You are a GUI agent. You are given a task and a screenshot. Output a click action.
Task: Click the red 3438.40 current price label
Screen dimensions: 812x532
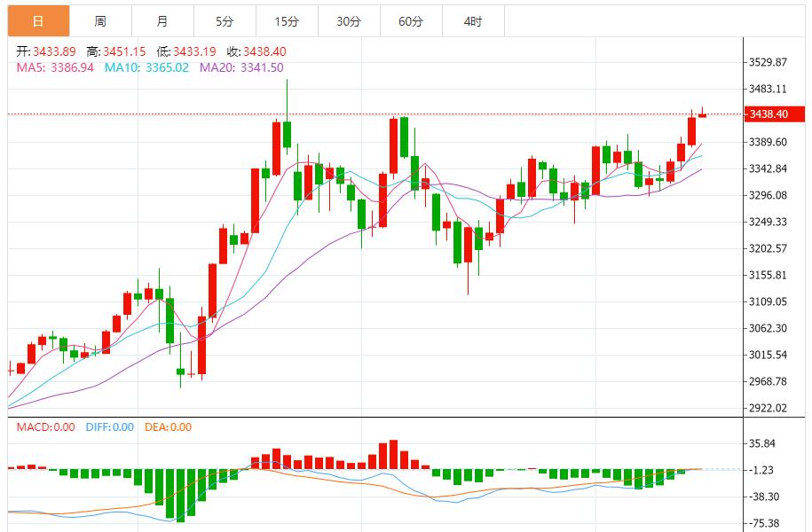(x=774, y=113)
